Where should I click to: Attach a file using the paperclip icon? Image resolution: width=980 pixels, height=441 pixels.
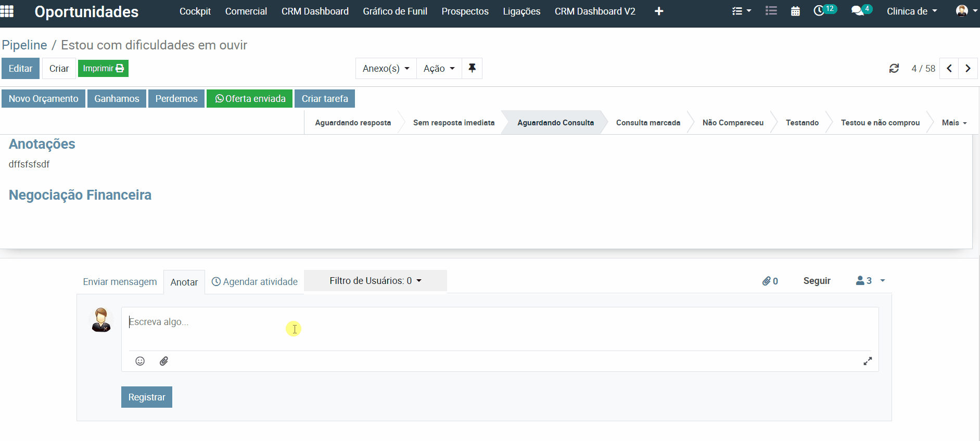(x=164, y=361)
